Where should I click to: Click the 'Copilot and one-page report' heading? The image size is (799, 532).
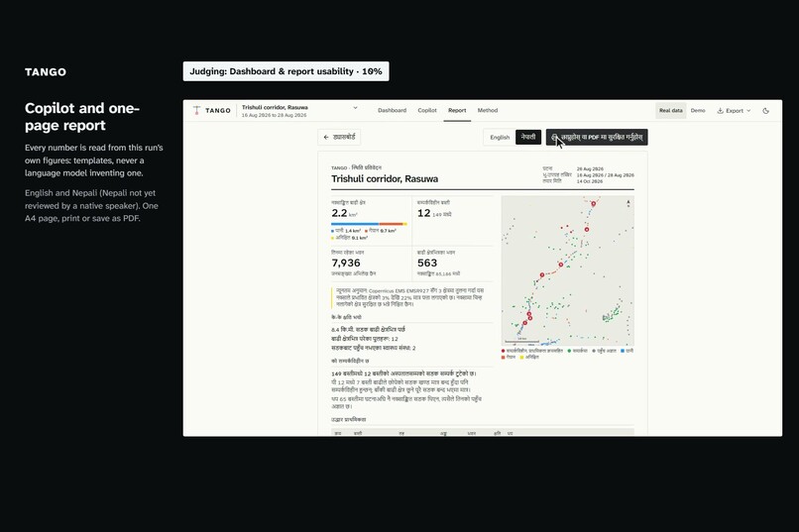point(82,117)
